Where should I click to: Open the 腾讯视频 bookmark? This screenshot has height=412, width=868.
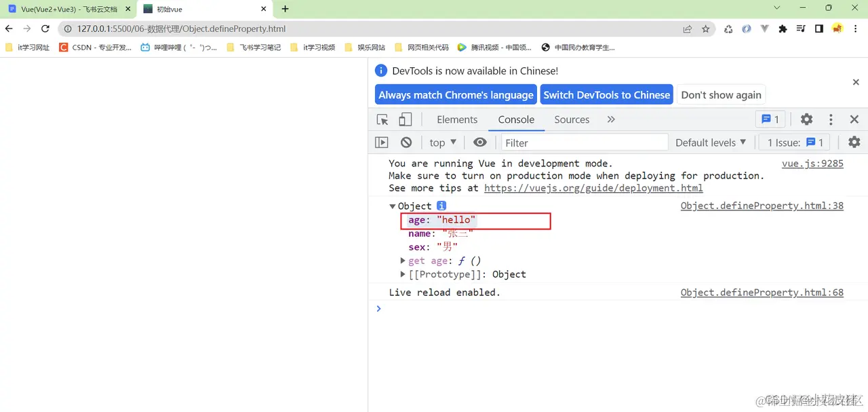click(494, 48)
